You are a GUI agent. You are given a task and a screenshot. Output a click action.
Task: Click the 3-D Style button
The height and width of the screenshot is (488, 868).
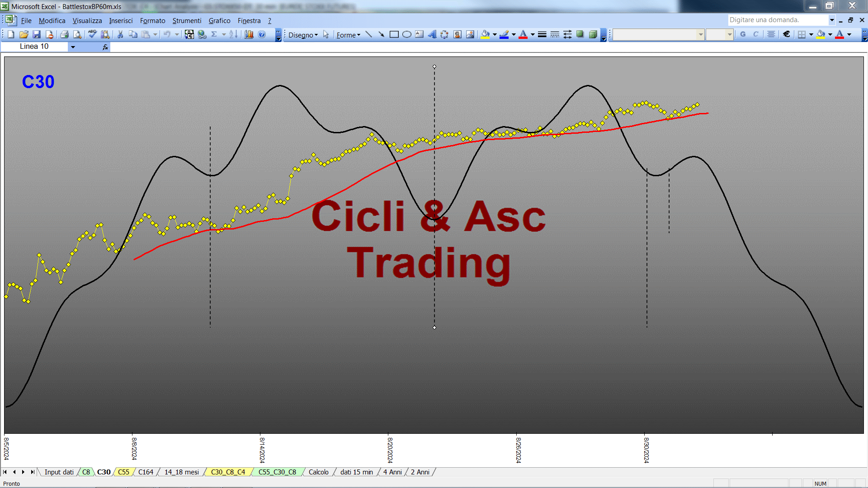pyautogui.click(x=593, y=35)
